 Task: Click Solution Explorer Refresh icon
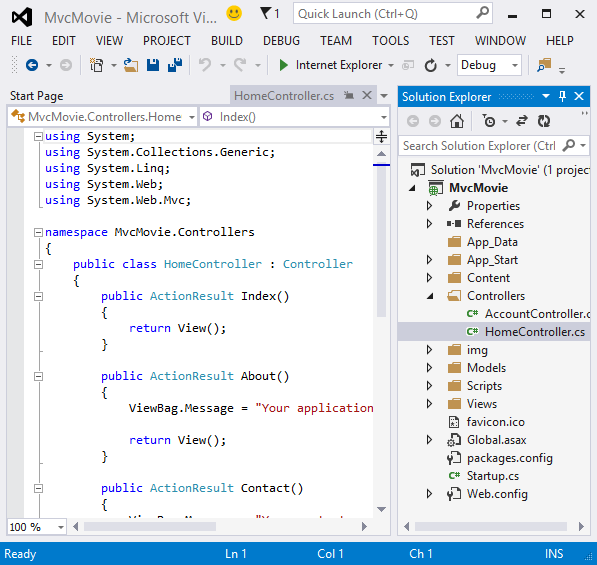(x=544, y=121)
